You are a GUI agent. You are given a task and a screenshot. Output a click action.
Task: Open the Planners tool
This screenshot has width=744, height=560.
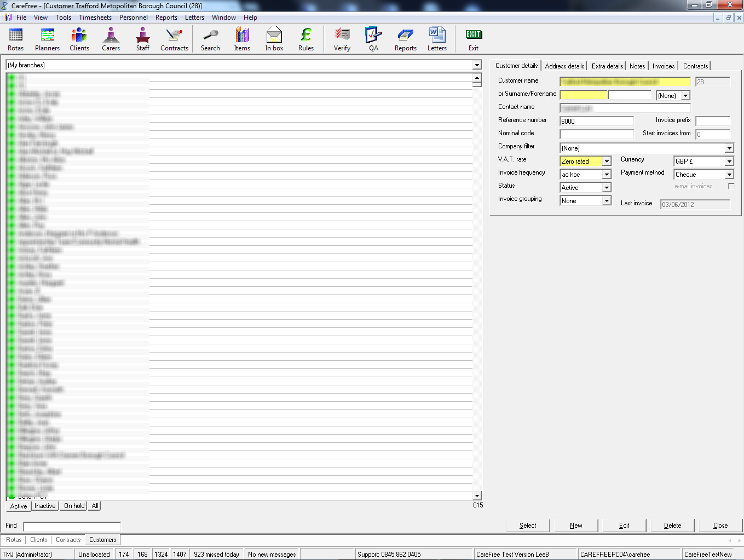pos(47,39)
